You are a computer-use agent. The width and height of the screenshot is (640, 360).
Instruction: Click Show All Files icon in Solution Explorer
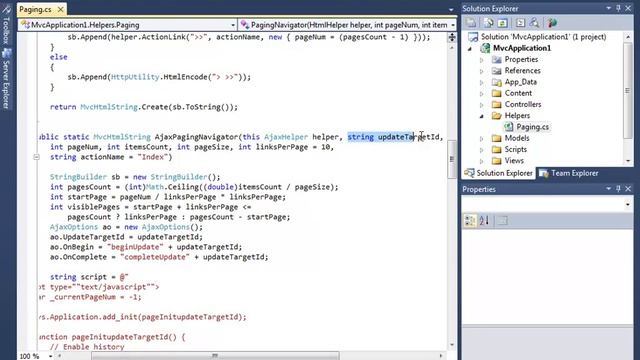pos(488,23)
